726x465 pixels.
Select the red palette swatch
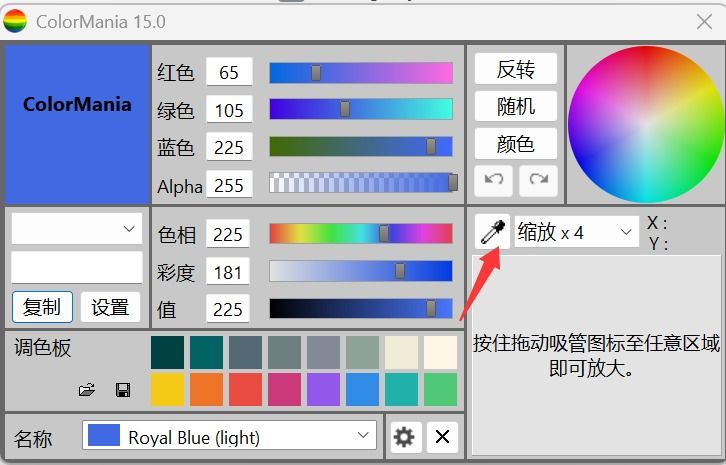(x=245, y=390)
